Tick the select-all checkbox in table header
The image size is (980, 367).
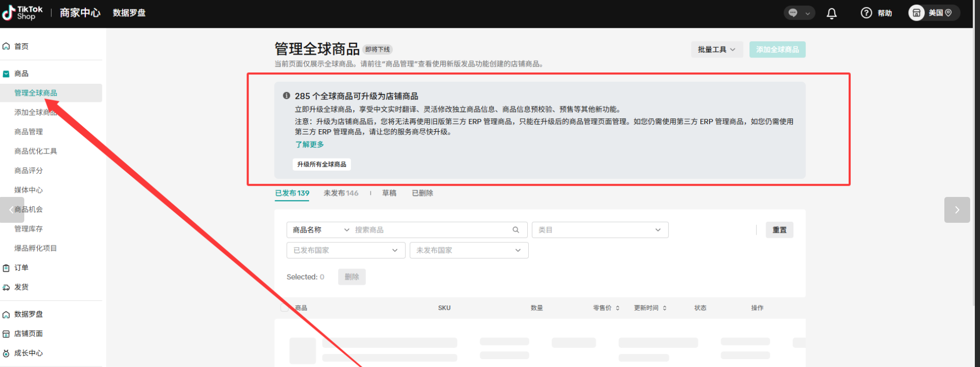284,308
